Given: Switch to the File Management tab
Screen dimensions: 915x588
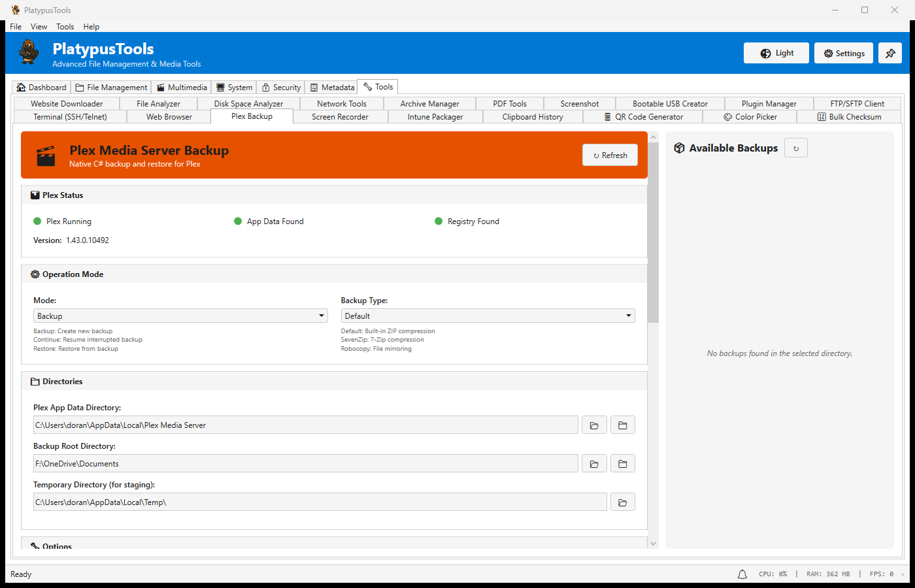Looking at the screenshot, I should (111, 88).
